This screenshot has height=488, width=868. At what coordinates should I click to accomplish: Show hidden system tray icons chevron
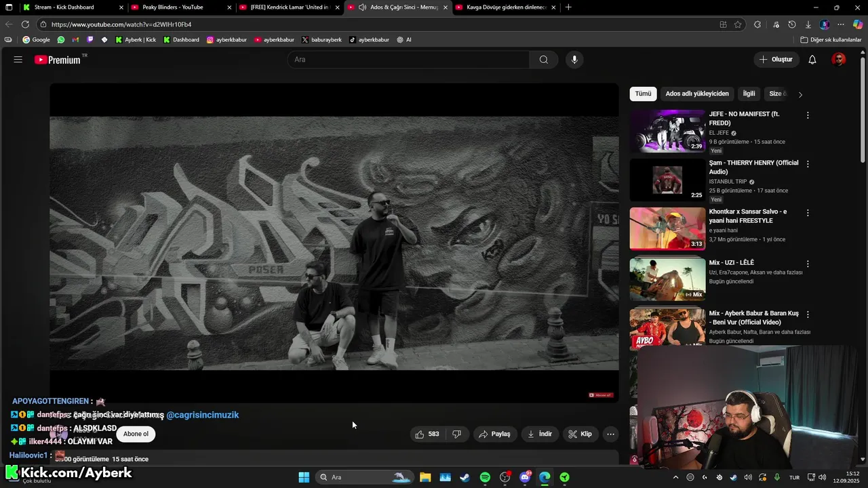pyautogui.click(x=675, y=477)
